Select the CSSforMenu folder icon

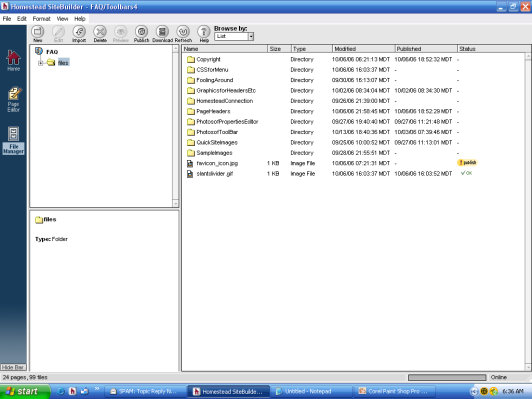tap(191, 70)
